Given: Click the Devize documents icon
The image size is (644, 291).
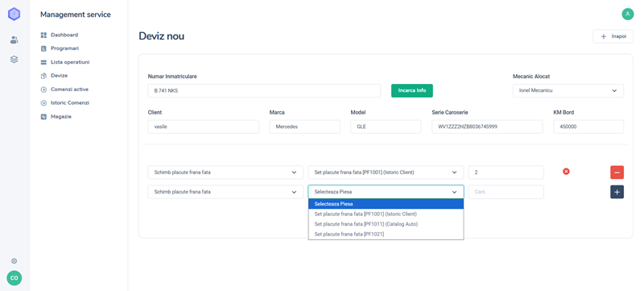Looking at the screenshot, I should (43, 76).
